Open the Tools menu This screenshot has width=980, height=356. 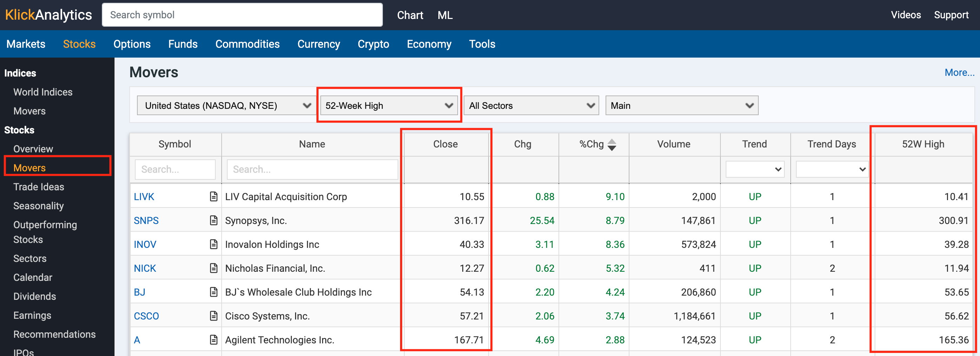(482, 44)
